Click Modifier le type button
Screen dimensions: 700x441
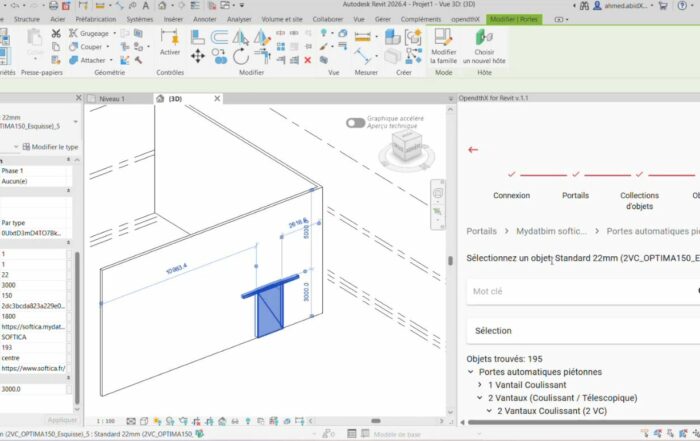(x=50, y=147)
